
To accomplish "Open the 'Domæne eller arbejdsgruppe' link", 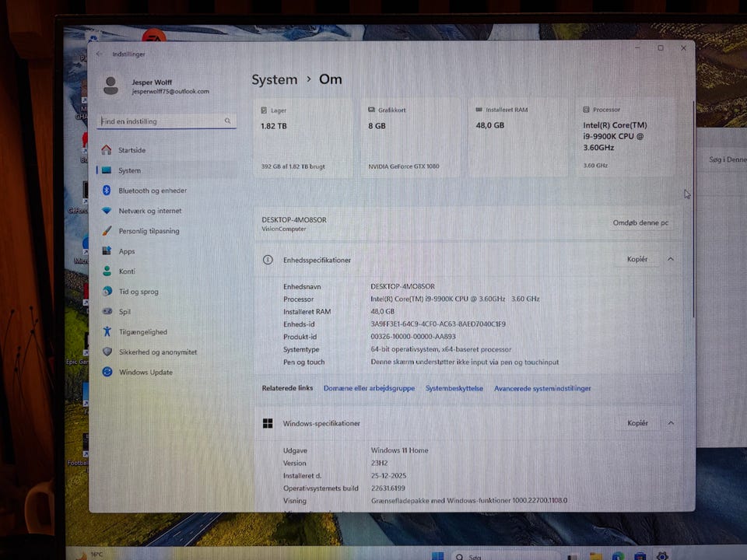I will coord(369,388).
